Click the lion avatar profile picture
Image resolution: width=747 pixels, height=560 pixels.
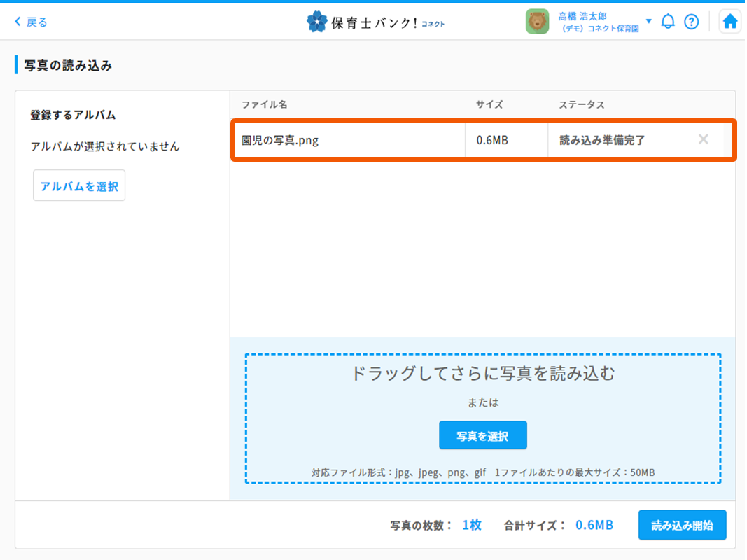[x=538, y=22]
